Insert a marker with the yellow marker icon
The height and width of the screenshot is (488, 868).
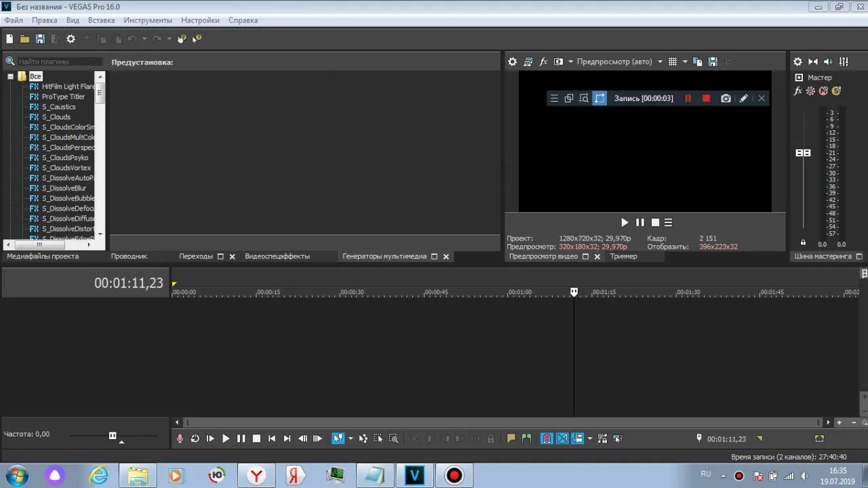[x=511, y=439]
